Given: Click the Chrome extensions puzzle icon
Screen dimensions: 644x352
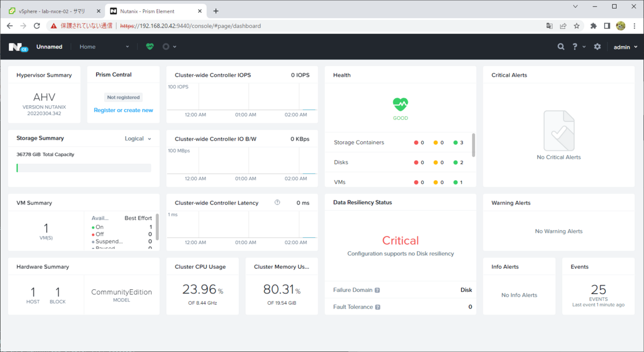Looking at the screenshot, I should click(594, 25).
